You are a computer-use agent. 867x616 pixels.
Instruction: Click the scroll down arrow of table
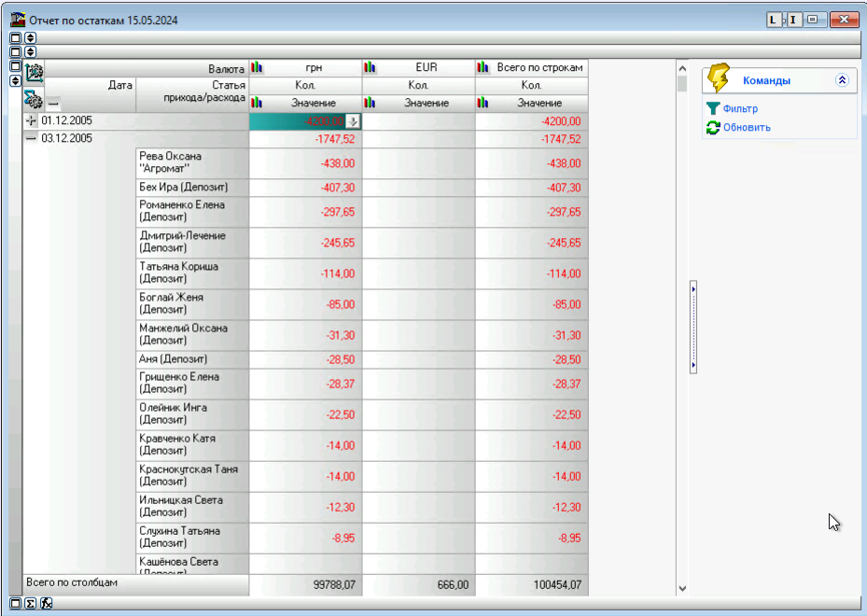681,588
